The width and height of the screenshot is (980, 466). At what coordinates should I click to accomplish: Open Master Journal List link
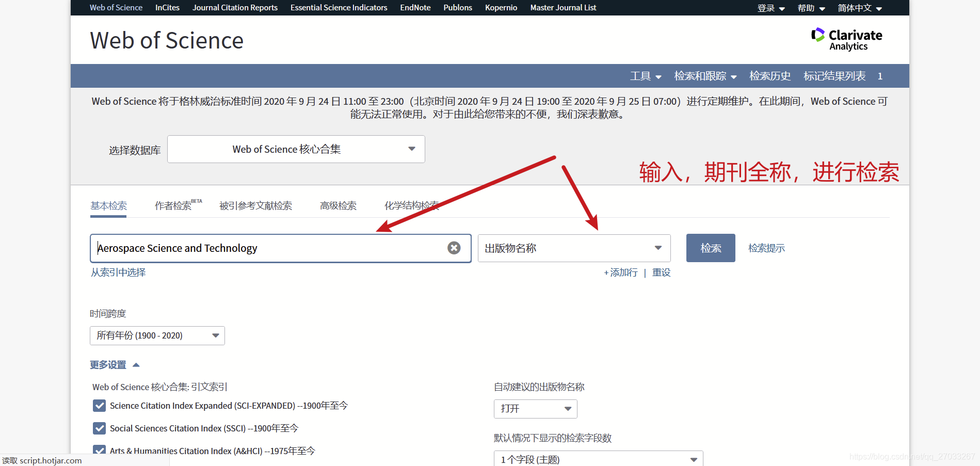coord(564,8)
